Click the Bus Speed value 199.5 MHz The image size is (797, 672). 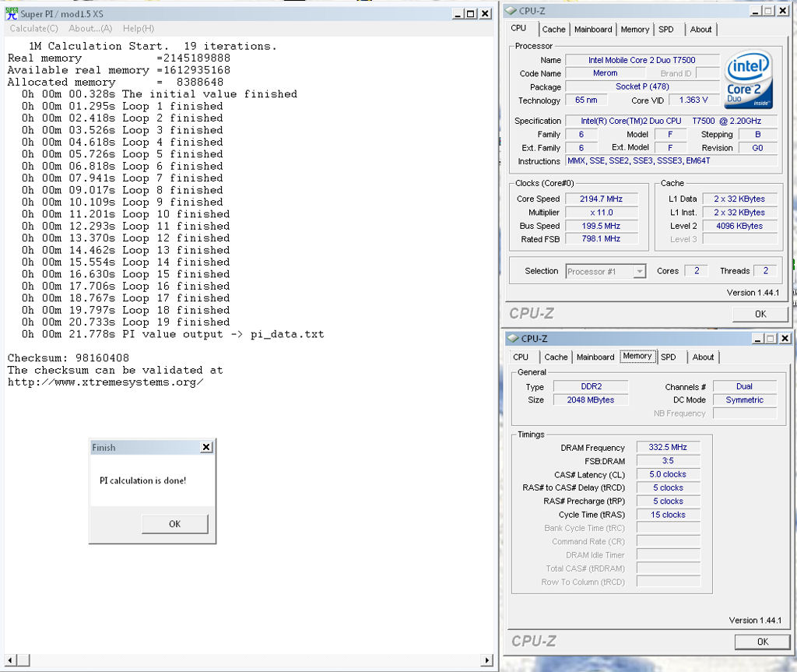[602, 226]
